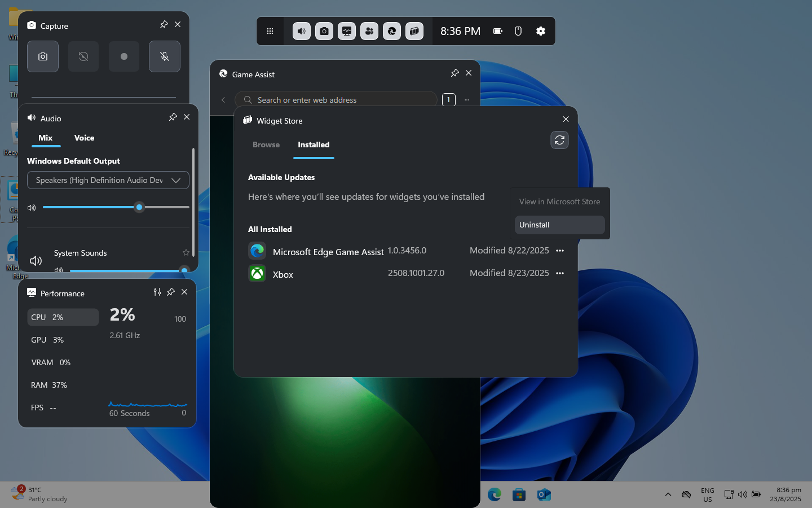Viewport: 812px width, 508px height.
Task: Click the Game Assist address bar
Action: click(336, 100)
